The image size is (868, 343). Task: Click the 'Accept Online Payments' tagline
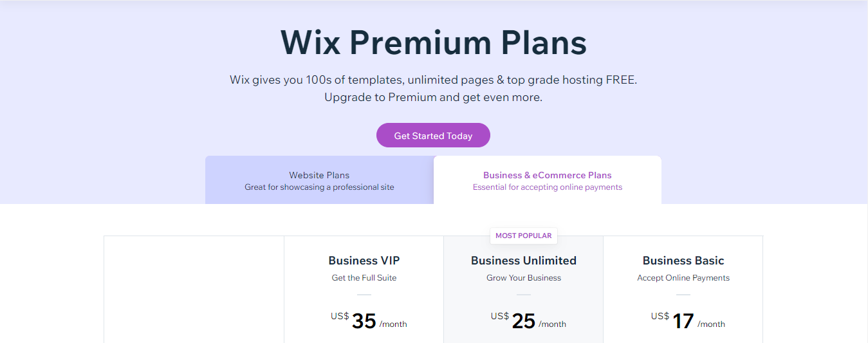(683, 278)
